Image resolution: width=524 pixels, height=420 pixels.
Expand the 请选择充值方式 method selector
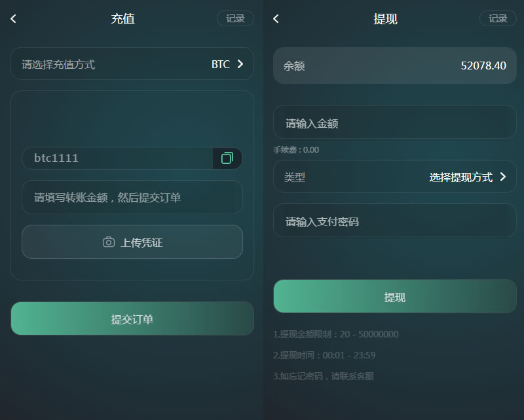132,64
